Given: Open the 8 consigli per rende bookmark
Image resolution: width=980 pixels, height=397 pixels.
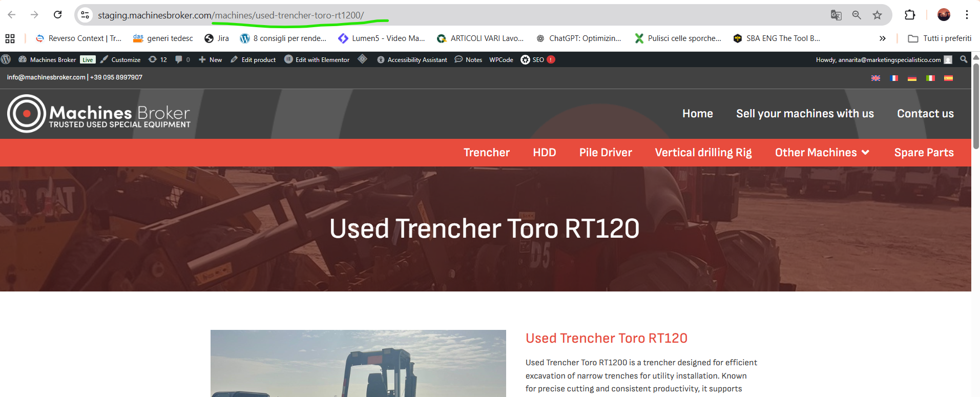Looking at the screenshot, I should click(x=283, y=38).
